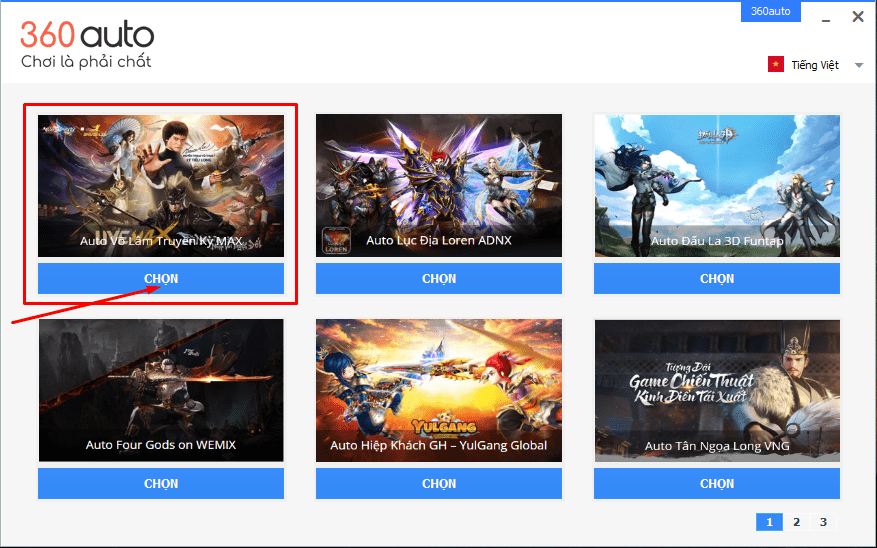This screenshot has width=877, height=548.
Task: Select the Auto Lục Địa Loren ADNX thumbnail
Action: [x=439, y=186]
